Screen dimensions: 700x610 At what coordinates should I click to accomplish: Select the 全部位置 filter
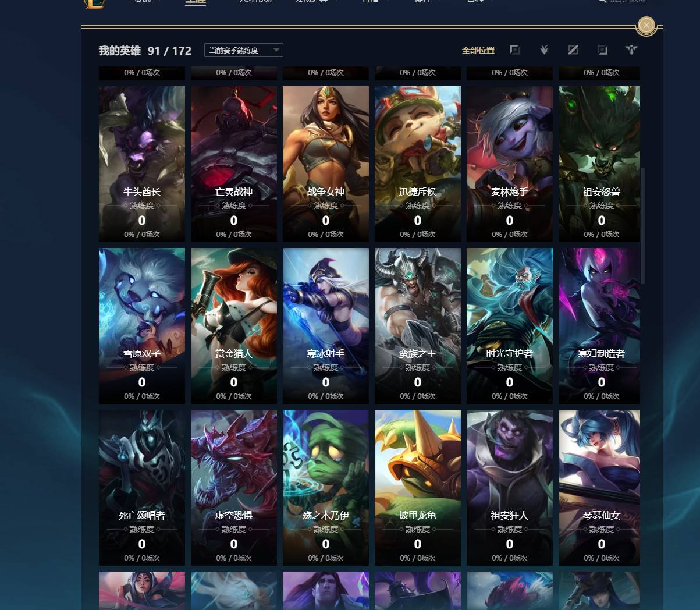point(478,50)
